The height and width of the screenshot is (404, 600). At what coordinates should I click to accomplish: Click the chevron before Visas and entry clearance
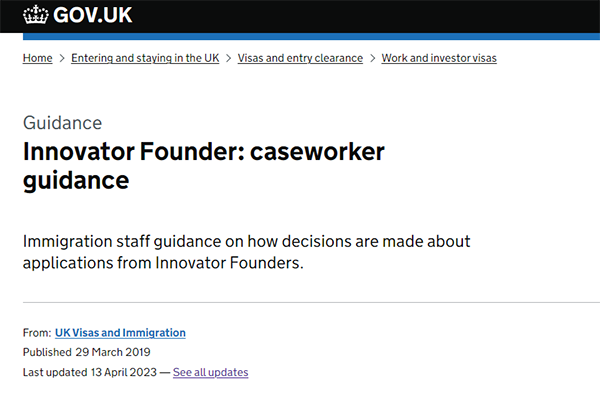tap(228, 58)
